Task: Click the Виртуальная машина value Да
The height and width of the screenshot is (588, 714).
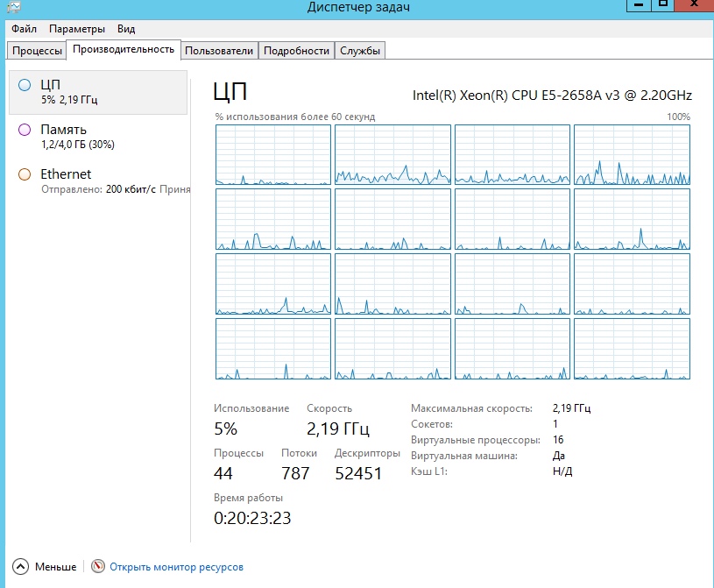Action: coord(559,456)
